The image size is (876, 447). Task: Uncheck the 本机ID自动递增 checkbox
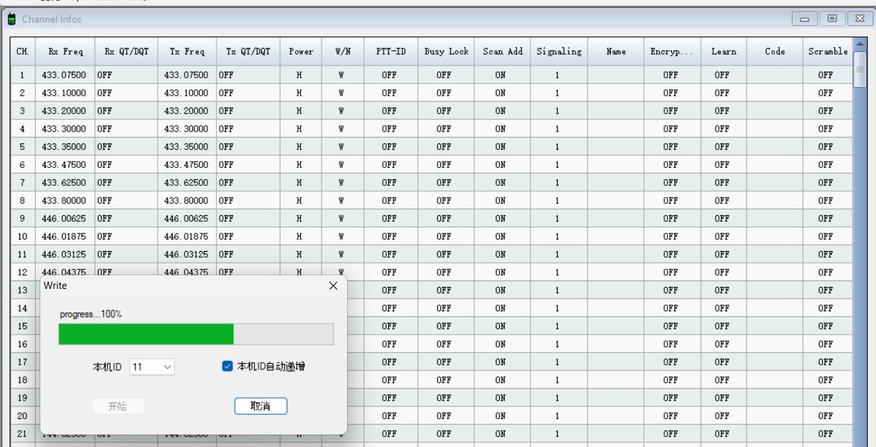(x=227, y=367)
